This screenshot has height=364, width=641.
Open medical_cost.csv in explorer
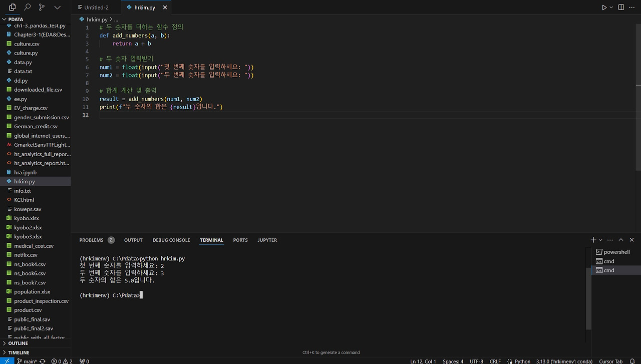coord(36,246)
